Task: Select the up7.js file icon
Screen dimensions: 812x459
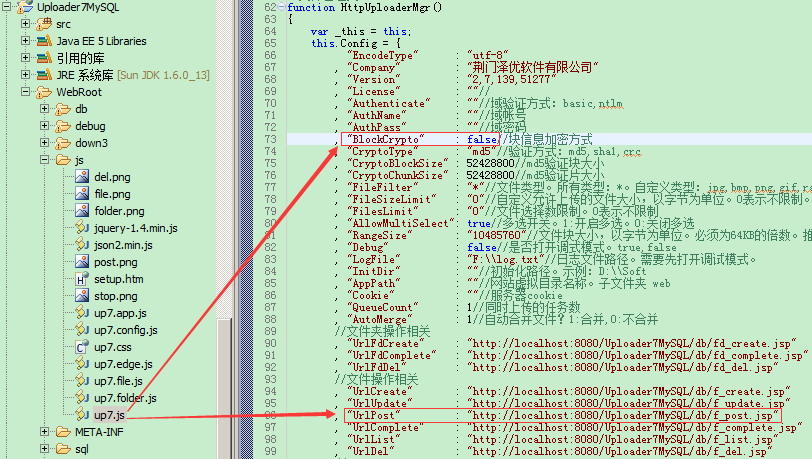Action: tap(82, 414)
